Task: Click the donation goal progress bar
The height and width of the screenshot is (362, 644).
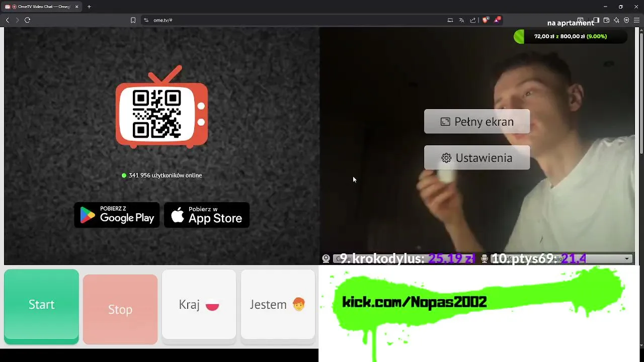Action: (570, 36)
